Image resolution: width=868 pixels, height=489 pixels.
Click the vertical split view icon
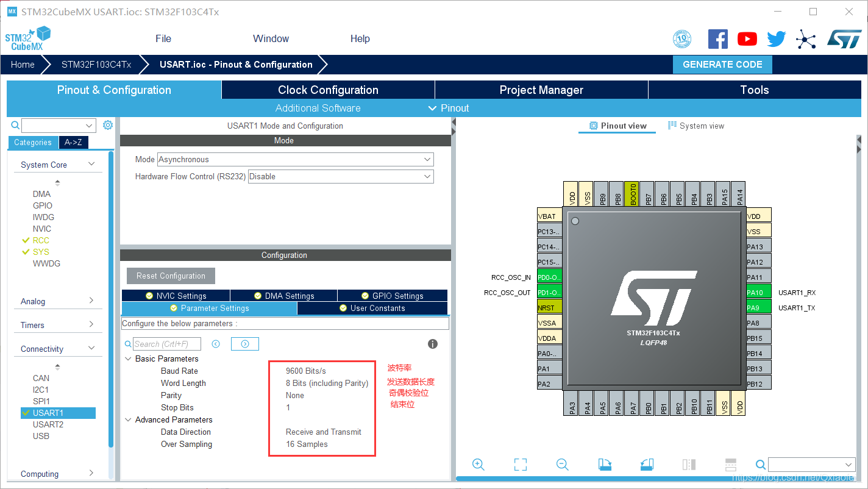tap(689, 465)
